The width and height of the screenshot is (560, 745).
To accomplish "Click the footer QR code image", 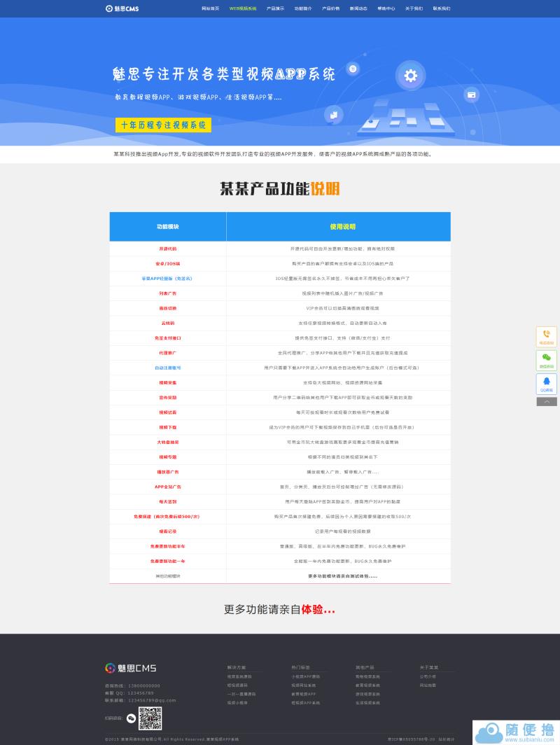I will click(150, 718).
